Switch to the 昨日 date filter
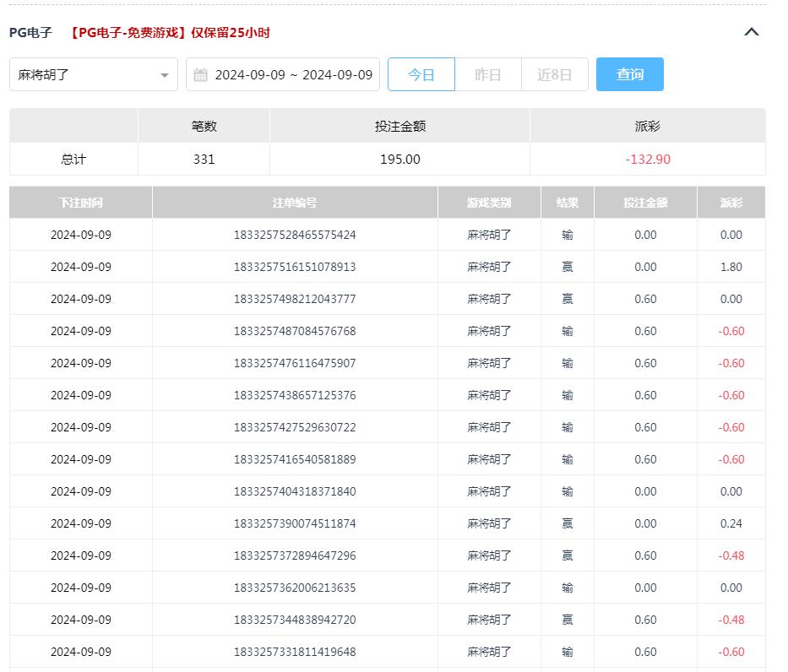The width and height of the screenshot is (788, 672). 487,74
